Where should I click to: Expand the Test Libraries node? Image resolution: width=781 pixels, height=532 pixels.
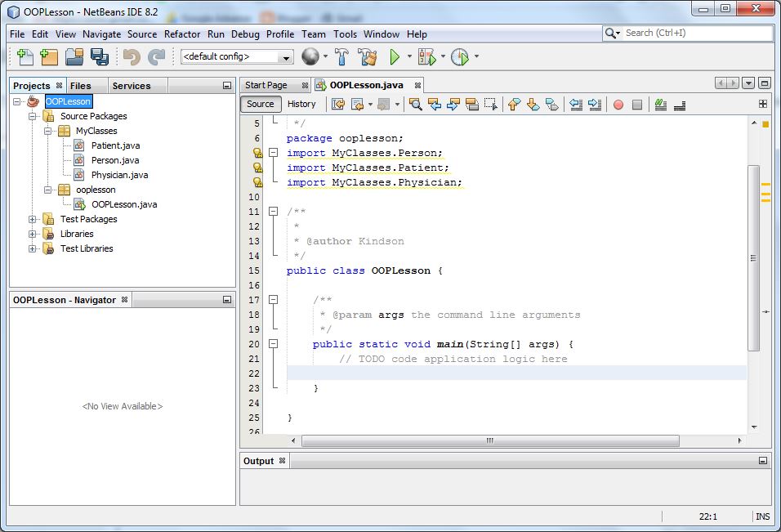[x=33, y=248]
